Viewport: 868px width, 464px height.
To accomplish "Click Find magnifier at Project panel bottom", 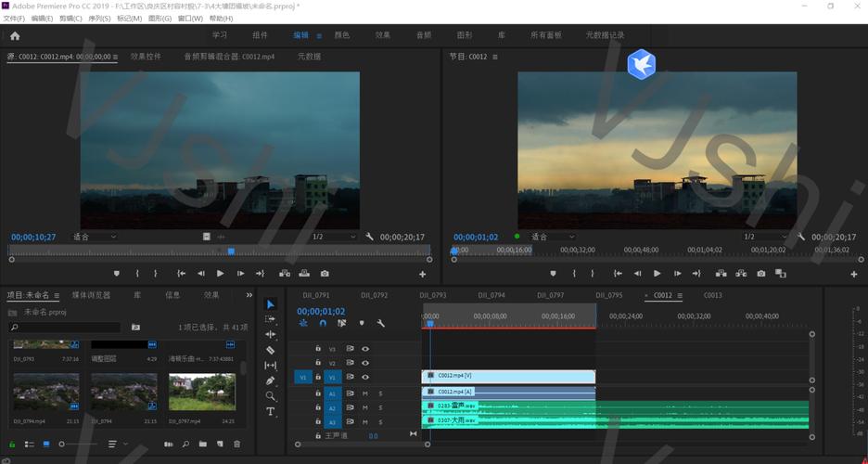I will pyautogui.click(x=186, y=445).
